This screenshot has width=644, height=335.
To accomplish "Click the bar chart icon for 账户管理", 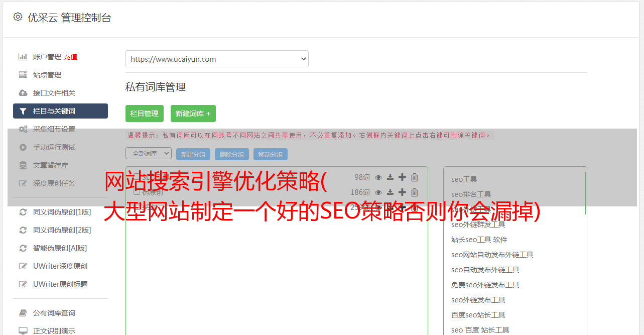I will point(23,57).
